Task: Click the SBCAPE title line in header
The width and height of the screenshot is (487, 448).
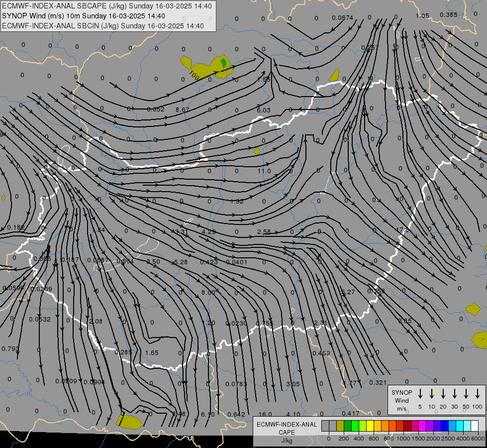Action: pos(107,6)
